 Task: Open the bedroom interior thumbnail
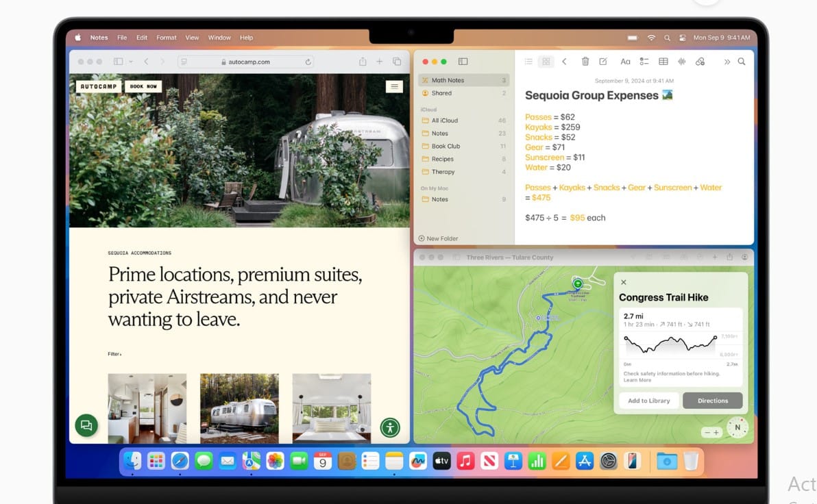(x=331, y=408)
